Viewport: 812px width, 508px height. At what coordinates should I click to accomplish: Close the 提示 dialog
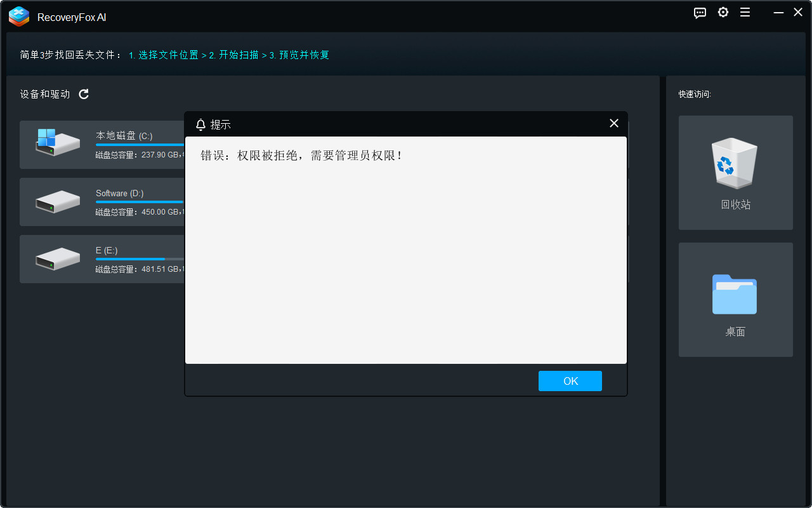pyautogui.click(x=613, y=123)
